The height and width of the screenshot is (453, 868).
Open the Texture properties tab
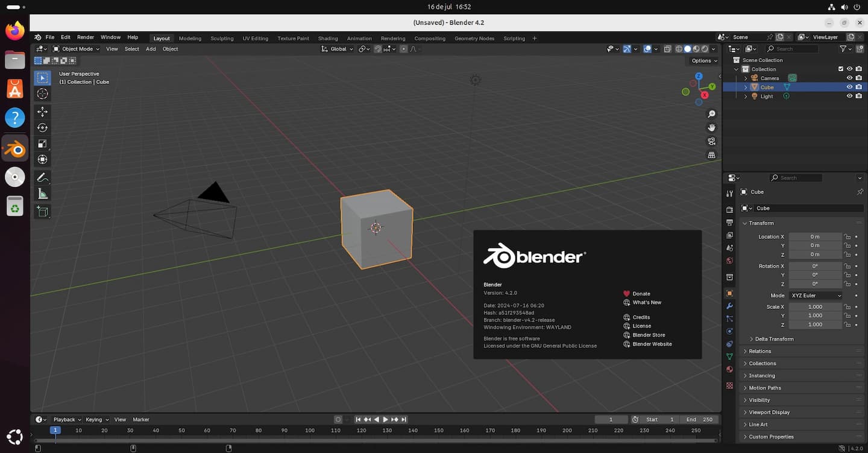pyautogui.click(x=729, y=385)
